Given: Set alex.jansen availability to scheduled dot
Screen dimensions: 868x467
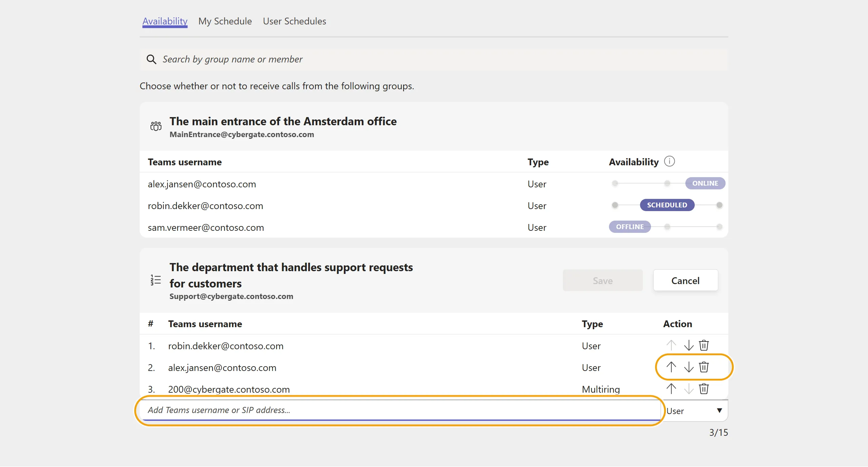Looking at the screenshot, I should click(667, 183).
